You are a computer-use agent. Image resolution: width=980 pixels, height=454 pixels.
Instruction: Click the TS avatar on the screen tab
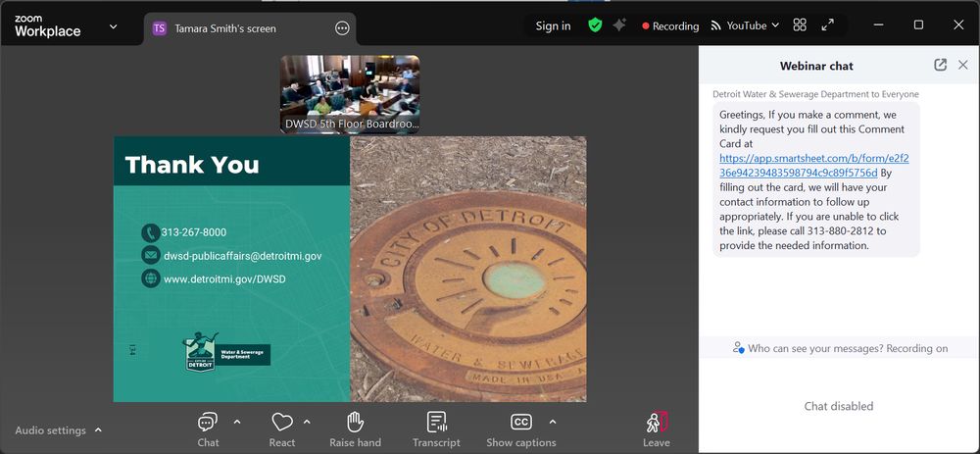[x=160, y=28]
